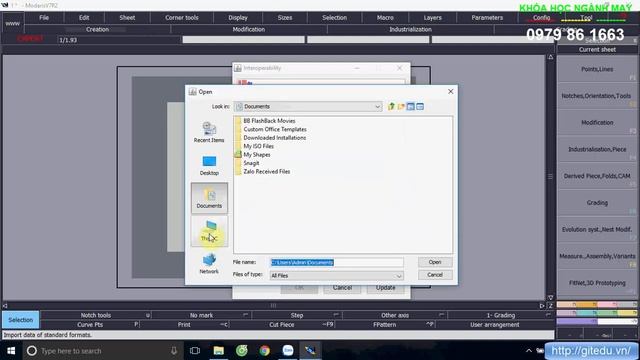Go to Desktop in the Open dialog sidebar
The height and width of the screenshot is (360, 640).
[x=209, y=165]
